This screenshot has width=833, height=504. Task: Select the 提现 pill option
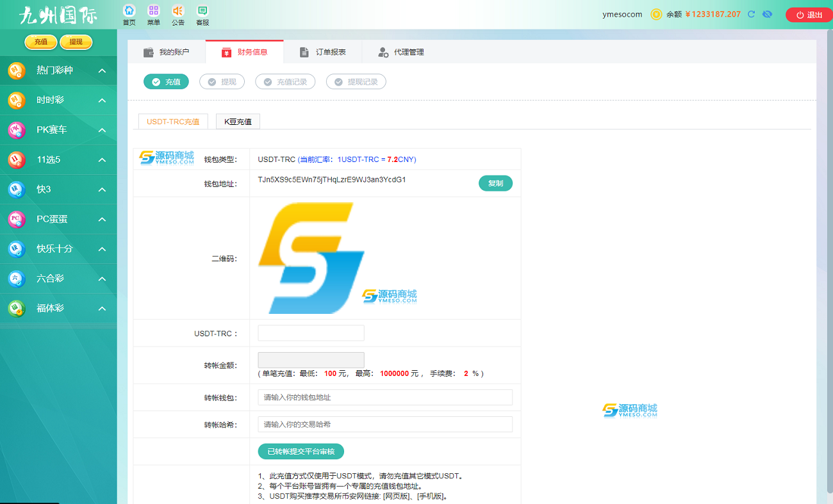(222, 82)
